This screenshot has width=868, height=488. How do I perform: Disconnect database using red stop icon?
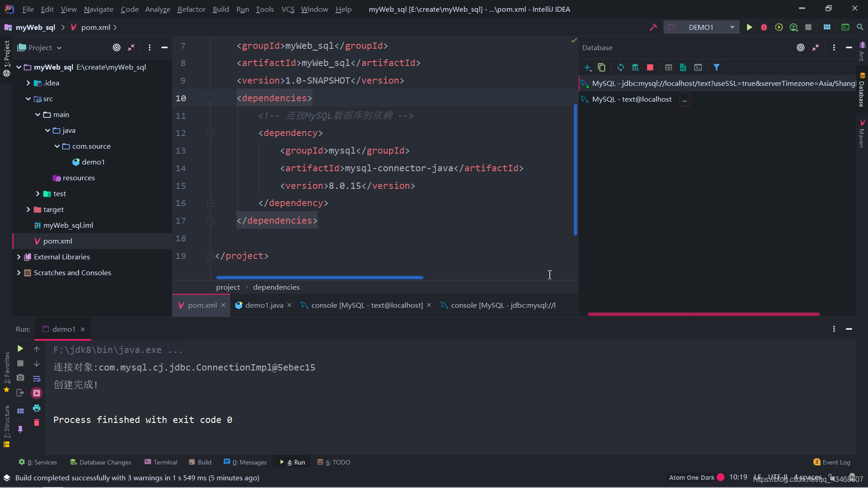pyautogui.click(x=650, y=67)
